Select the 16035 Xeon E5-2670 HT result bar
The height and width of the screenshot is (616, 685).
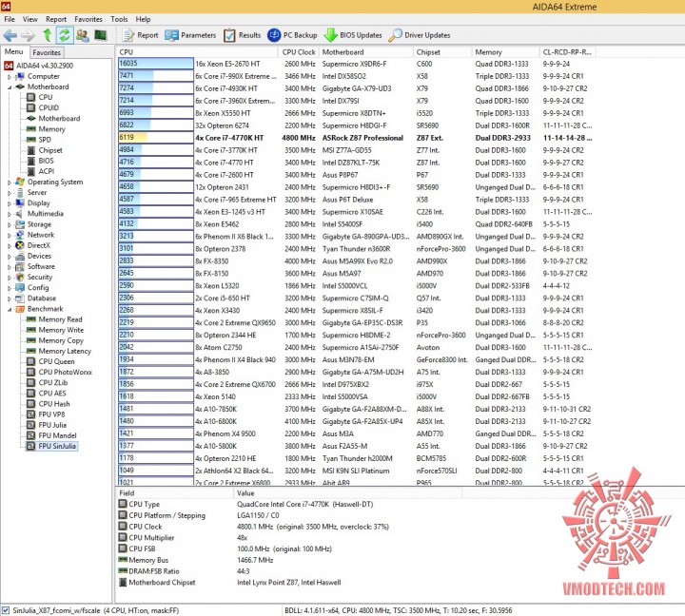[x=156, y=64]
